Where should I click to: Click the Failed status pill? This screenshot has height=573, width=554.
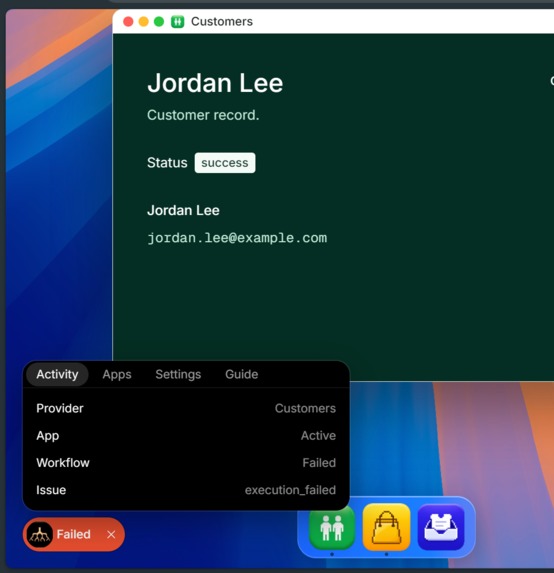73,534
